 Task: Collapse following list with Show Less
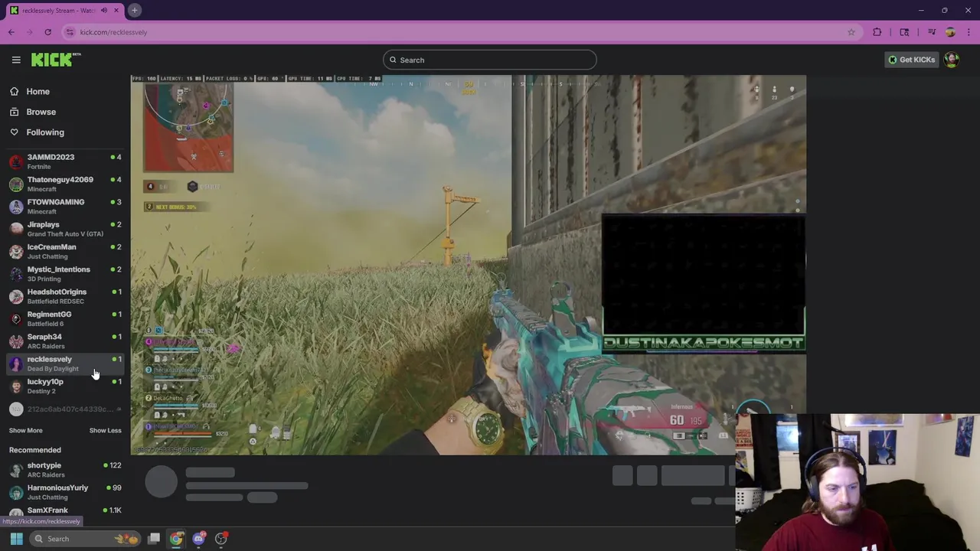pos(105,430)
